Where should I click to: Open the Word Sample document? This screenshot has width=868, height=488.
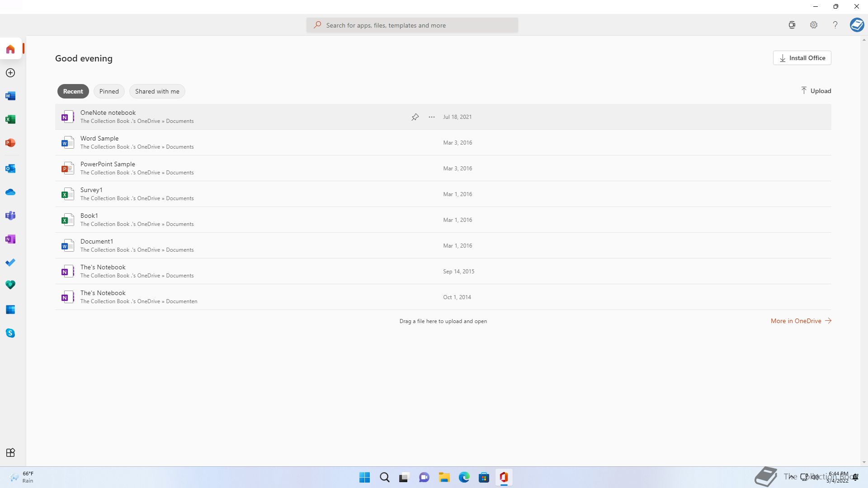[443, 142]
